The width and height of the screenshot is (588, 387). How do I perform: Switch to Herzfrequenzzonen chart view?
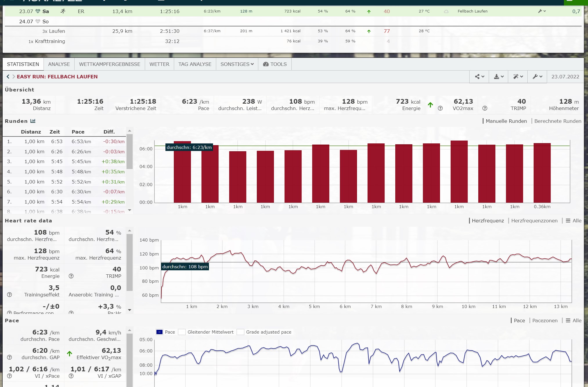[x=534, y=221]
